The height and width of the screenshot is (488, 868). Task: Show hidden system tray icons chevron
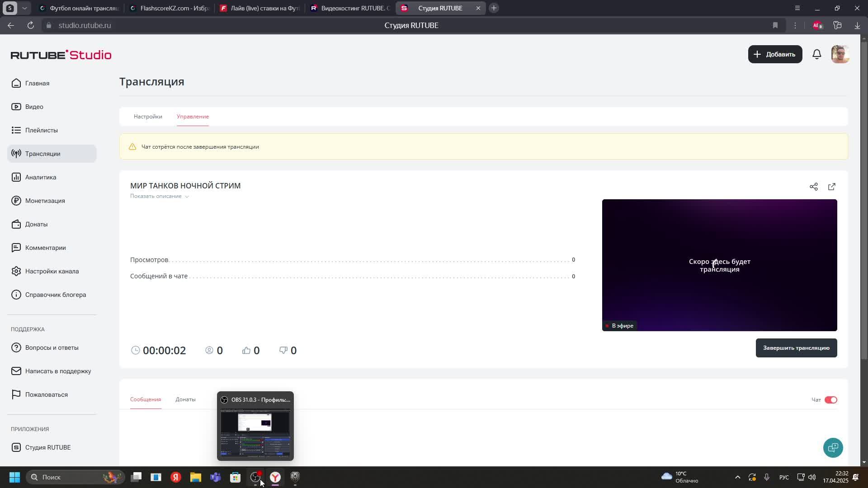[x=737, y=477]
